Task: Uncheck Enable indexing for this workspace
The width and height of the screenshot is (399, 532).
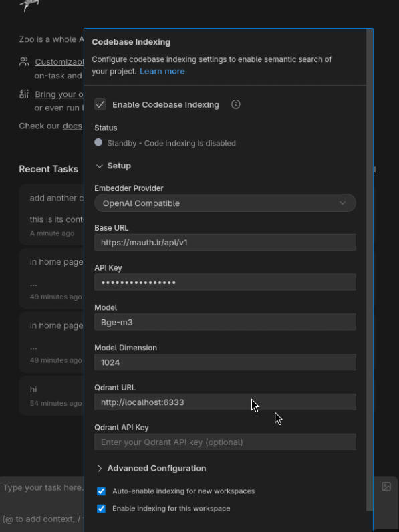Action: (101, 508)
